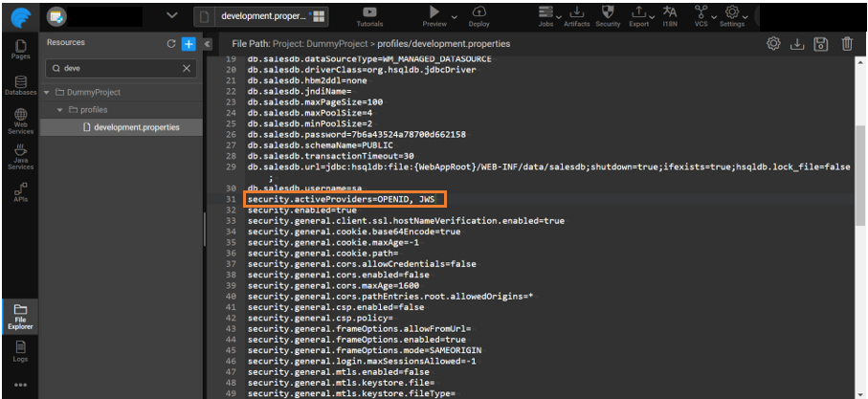Open the project dropdown chevron
The width and height of the screenshot is (868, 399).
tap(171, 15)
